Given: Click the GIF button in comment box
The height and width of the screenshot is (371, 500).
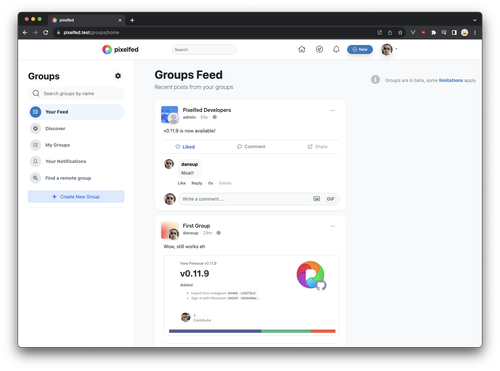Looking at the screenshot, I should 330,199.
